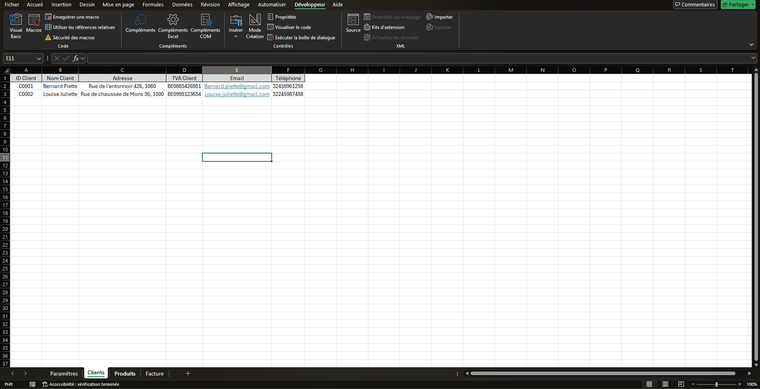The image size is (760, 389).
Task: Click Visualiser le code
Action: 289,27
